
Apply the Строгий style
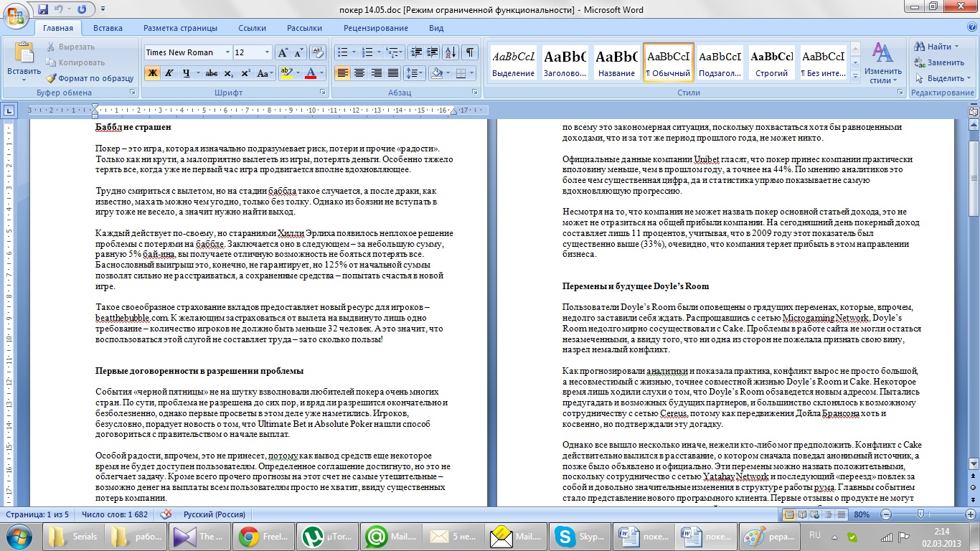[771, 62]
